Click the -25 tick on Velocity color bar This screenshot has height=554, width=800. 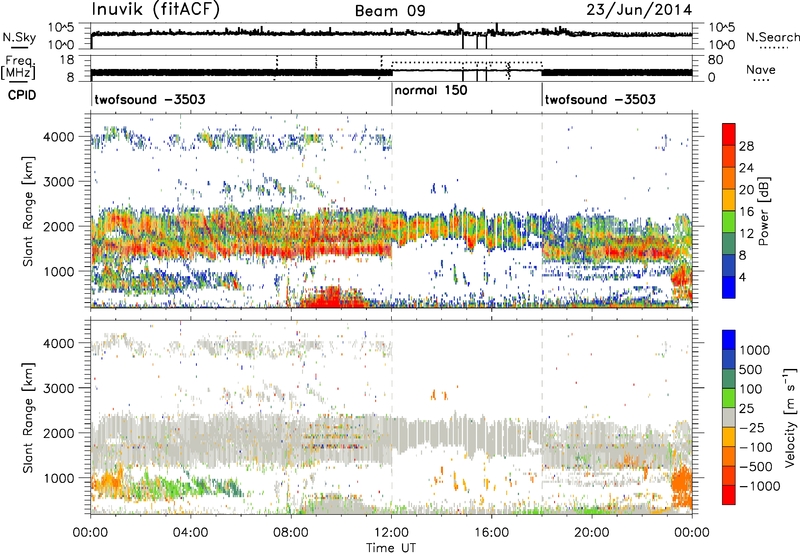tap(753, 427)
